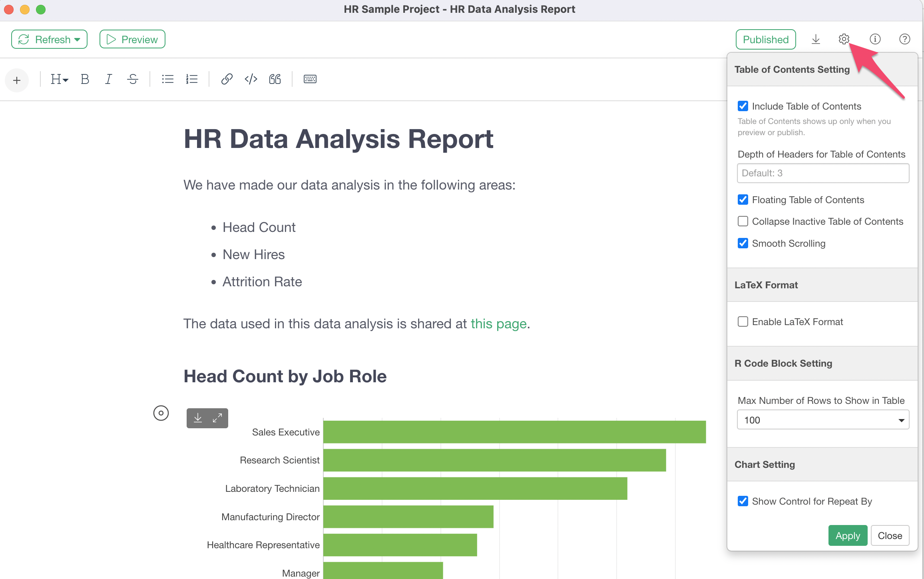924x579 pixels.
Task: Enable LaTeX Format checkbox
Action: pos(743,321)
